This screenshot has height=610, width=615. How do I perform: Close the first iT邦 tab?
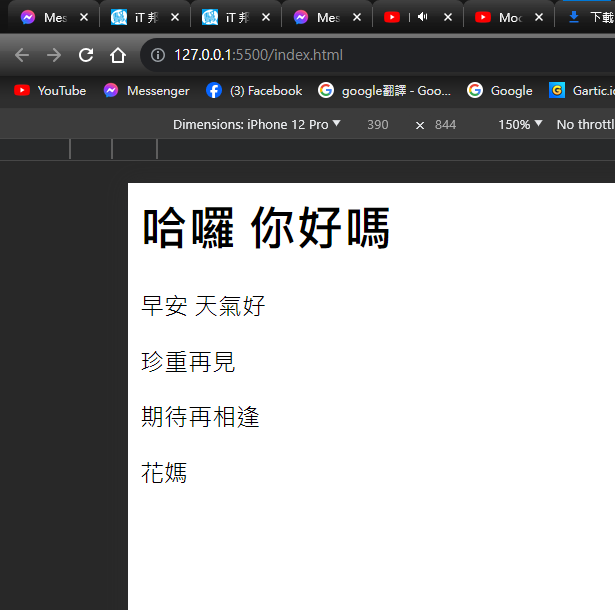(x=175, y=17)
